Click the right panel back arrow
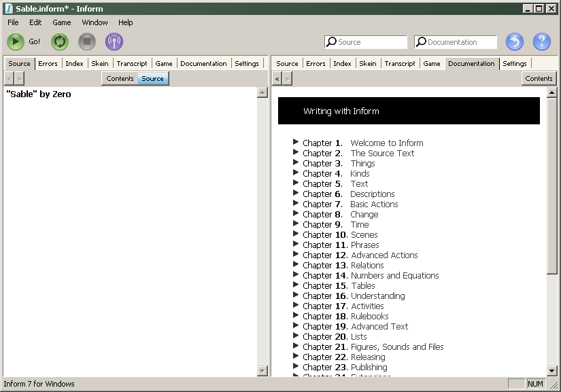The height and width of the screenshot is (392, 561). (x=277, y=79)
